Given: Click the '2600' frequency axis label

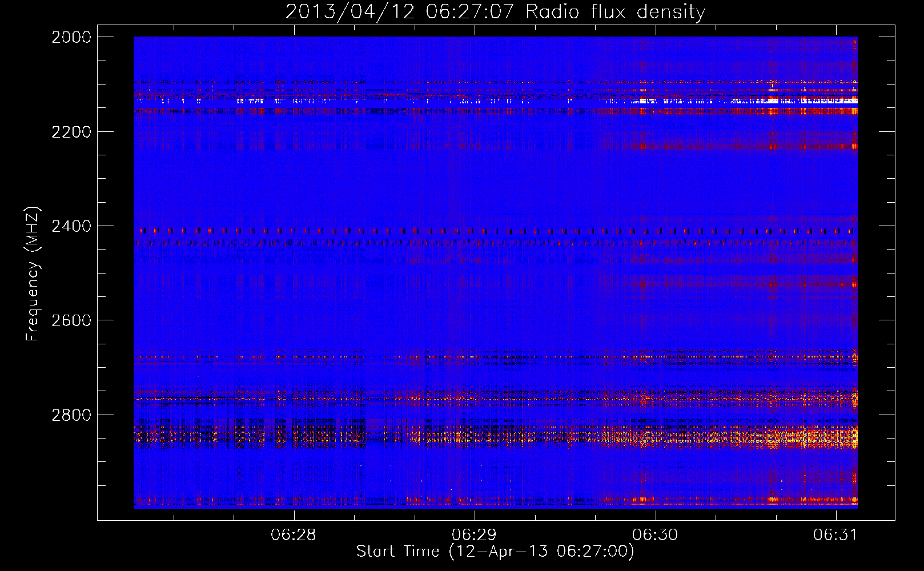Looking at the screenshot, I should 71,320.
